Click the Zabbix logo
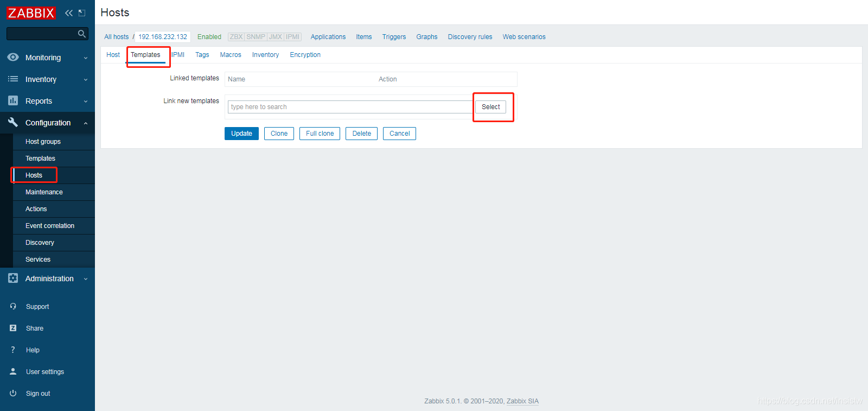 [x=31, y=12]
